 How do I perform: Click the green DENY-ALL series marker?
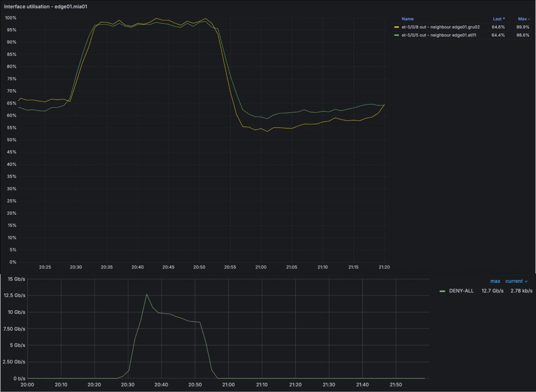443,291
